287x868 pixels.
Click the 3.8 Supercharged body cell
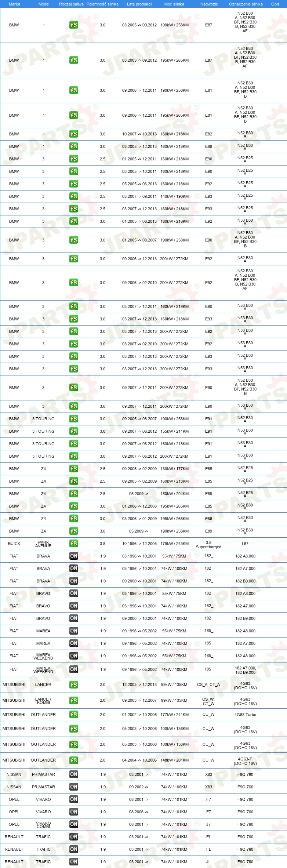coord(208,545)
